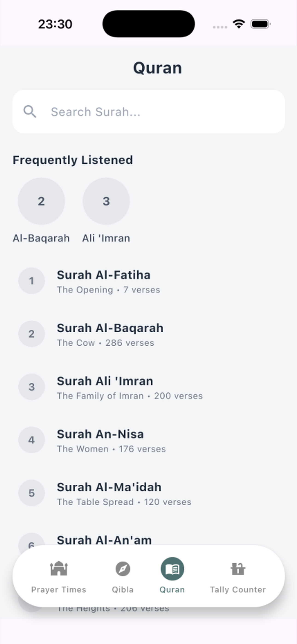Tap the number 5 circle for Al-Ma'idah
The width and height of the screenshot is (297, 644).
(32, 493)
